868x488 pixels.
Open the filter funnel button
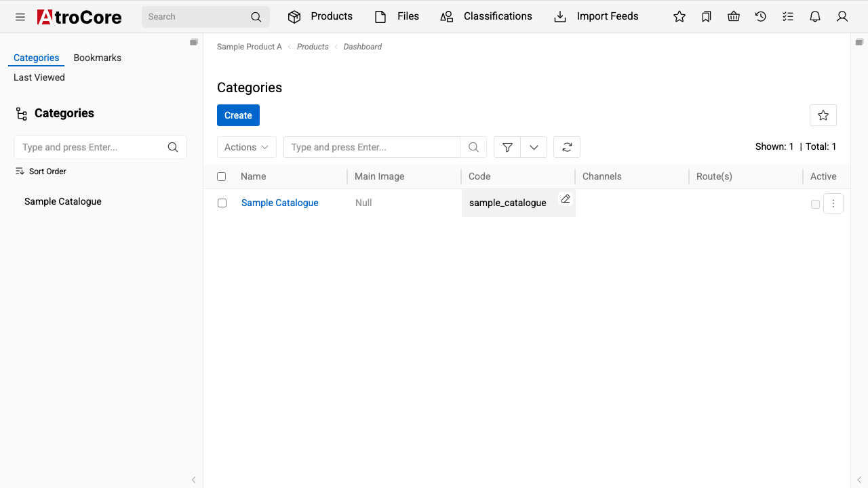(x=507, y=147)
